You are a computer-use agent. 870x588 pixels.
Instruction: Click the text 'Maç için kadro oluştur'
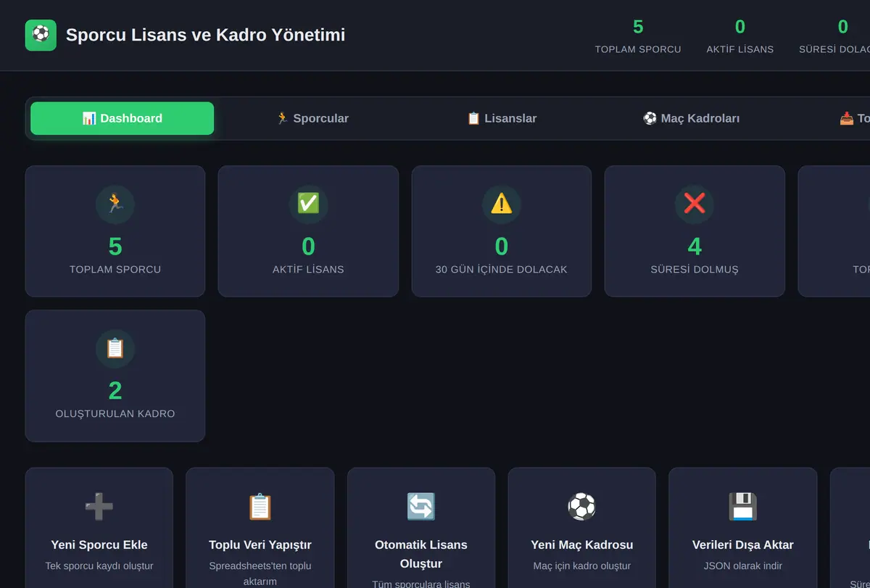[x=582, y=566]
